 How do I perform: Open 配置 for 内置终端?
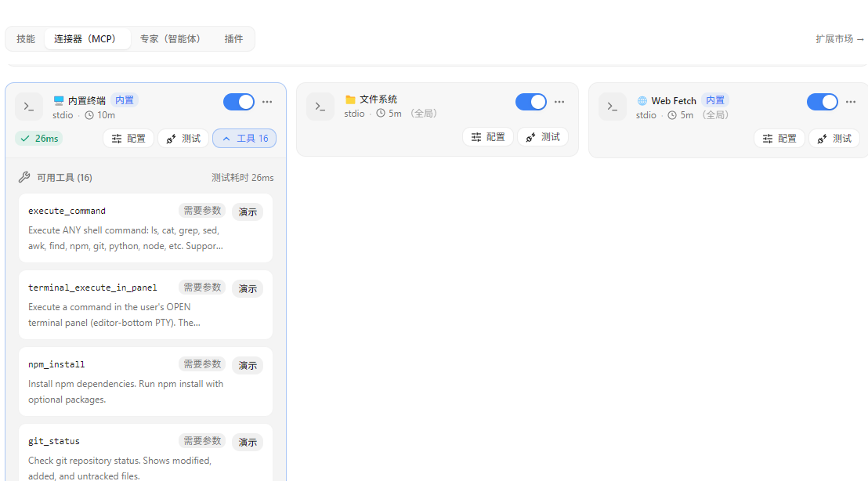pos(128,139)
